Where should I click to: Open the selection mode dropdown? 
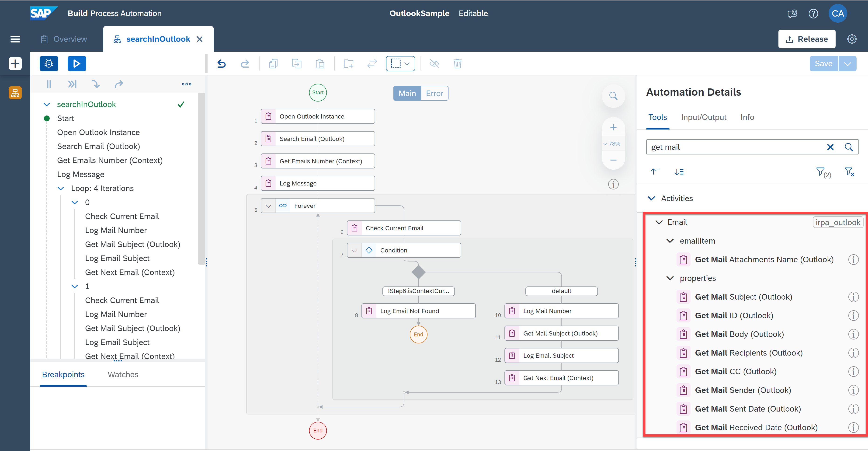point(400,63)
